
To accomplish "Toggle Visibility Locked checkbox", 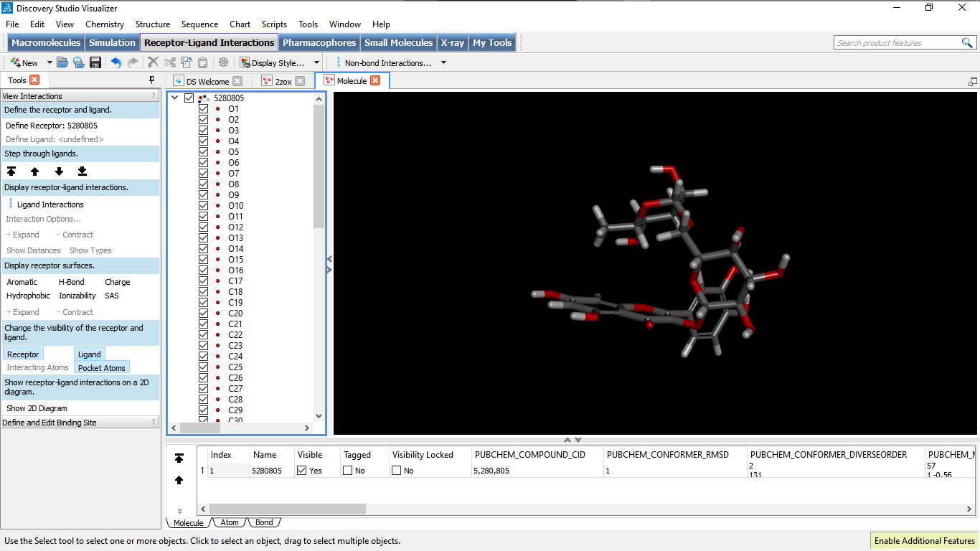I will point(397,471).
